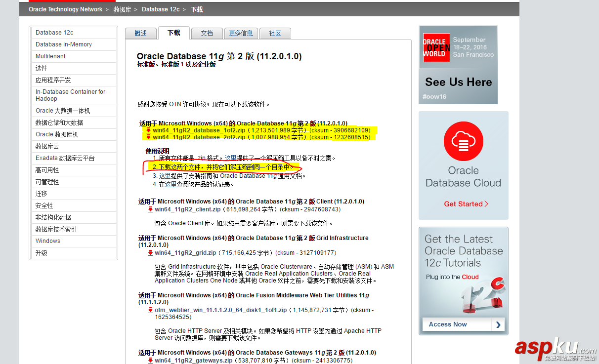Open Oracle 数据库机 sidebar item
The height and width of the screenshot is (364, 599).
coord(74,134)
